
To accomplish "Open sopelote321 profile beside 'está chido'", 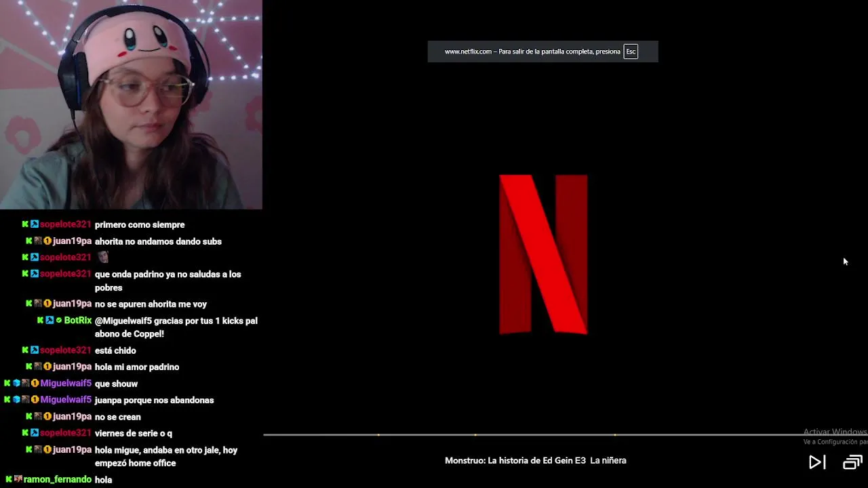I will [x=65, y=350].
